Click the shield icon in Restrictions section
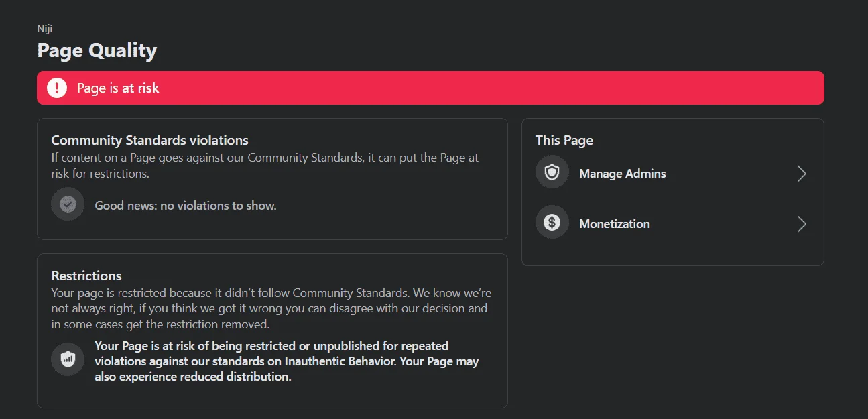Screen dimensions: 868x419 click(68, 359)
